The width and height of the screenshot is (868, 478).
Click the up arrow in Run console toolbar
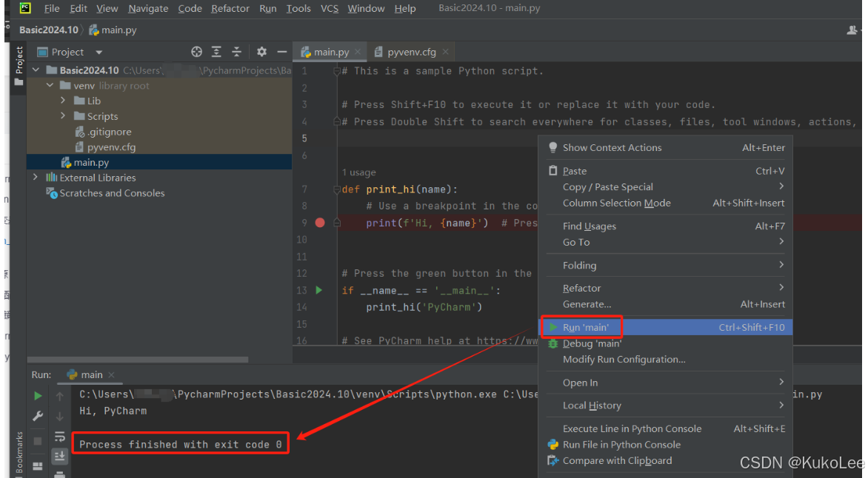pyautogui.click(x=60, y=396)
